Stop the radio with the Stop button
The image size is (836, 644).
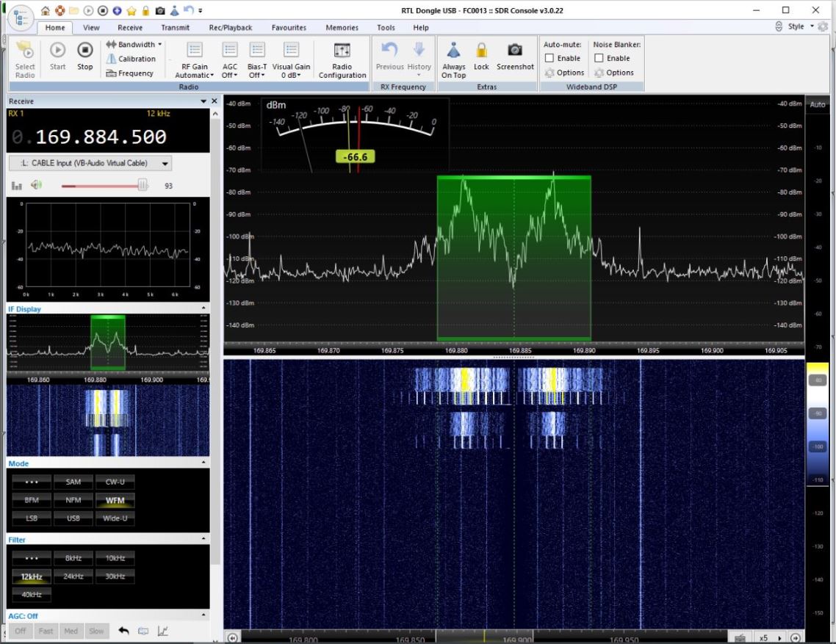pyautogui.click(x=84, y=57)
